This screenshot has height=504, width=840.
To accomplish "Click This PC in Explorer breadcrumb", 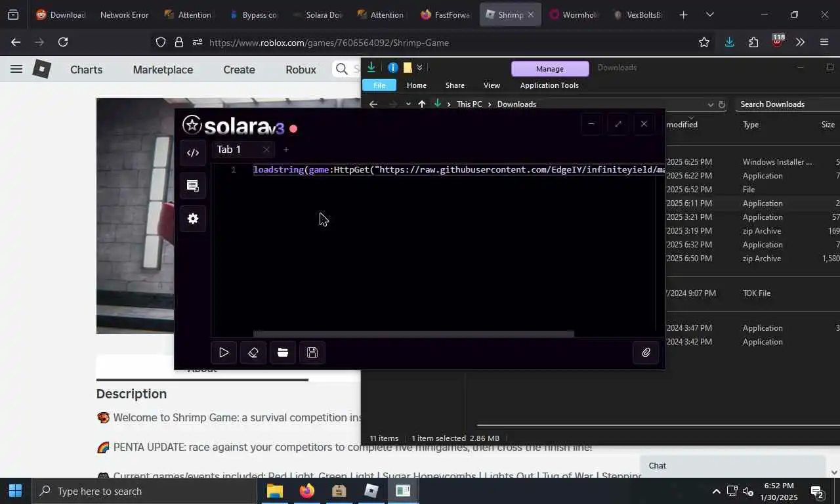I will point(469,104).
